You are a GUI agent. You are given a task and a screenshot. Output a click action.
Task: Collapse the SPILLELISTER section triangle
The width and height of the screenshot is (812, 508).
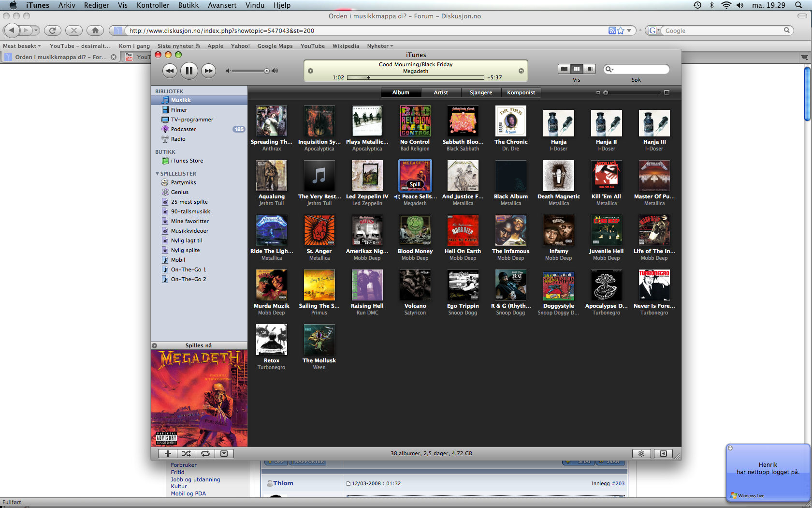157,173
